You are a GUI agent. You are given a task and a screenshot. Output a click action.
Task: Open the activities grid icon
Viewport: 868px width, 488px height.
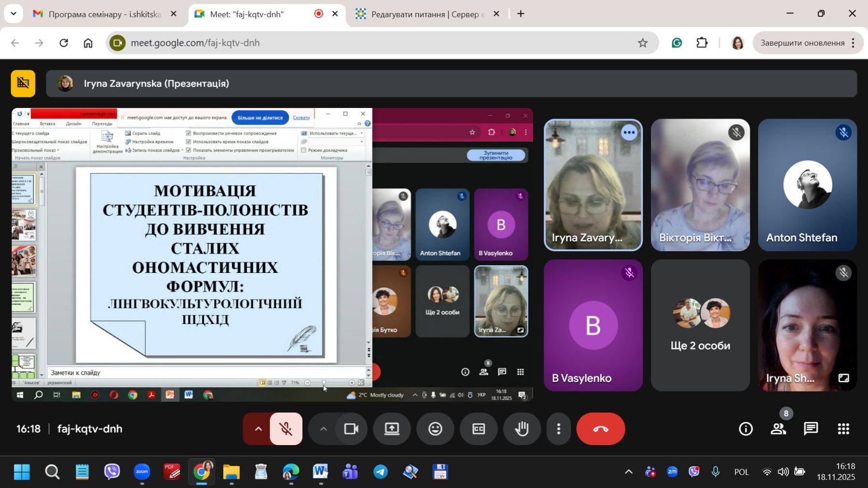coord(843,429)
